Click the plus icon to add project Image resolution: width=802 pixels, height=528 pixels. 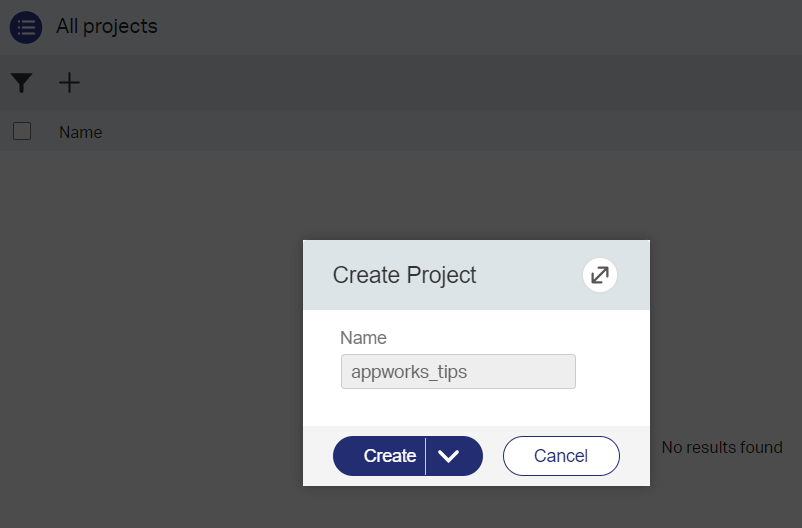pyautogui.click(x=69, y=83)
